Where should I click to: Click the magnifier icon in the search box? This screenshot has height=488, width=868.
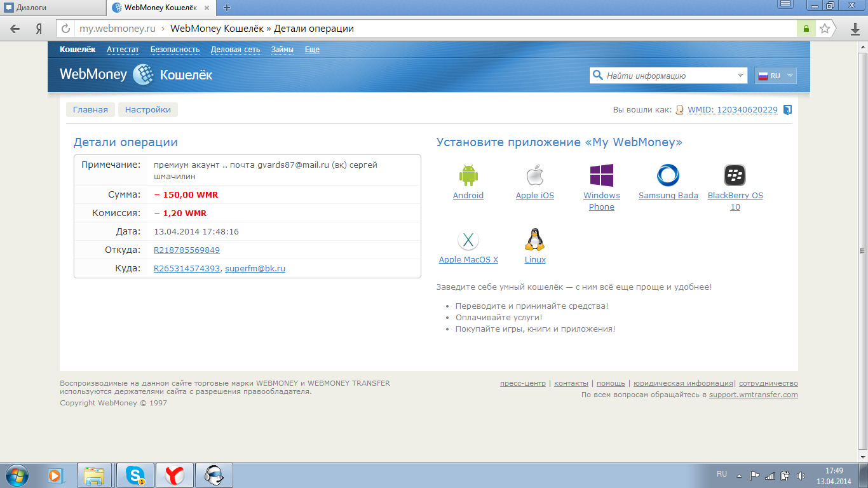click(597, 75)
